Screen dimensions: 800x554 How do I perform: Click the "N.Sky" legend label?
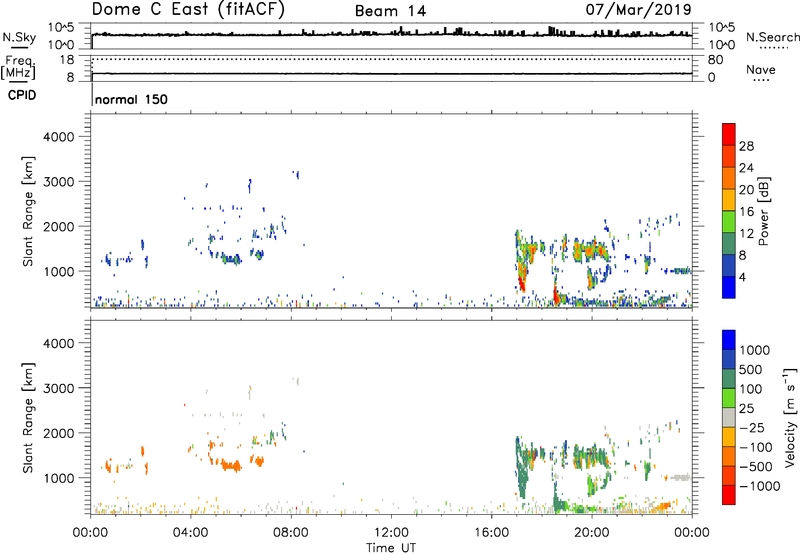pyautogui.click(x=19, y=37)
